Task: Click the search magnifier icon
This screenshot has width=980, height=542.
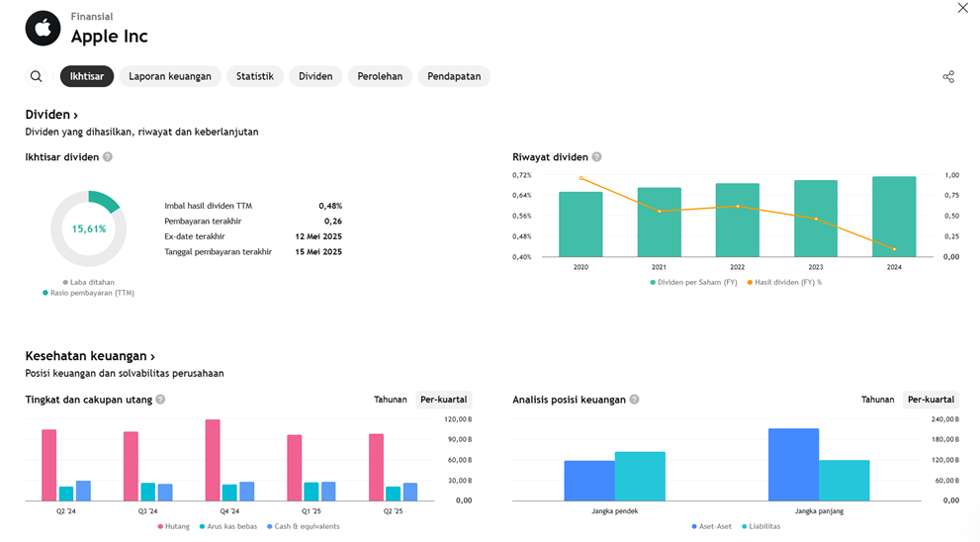Action: (37, 76)
